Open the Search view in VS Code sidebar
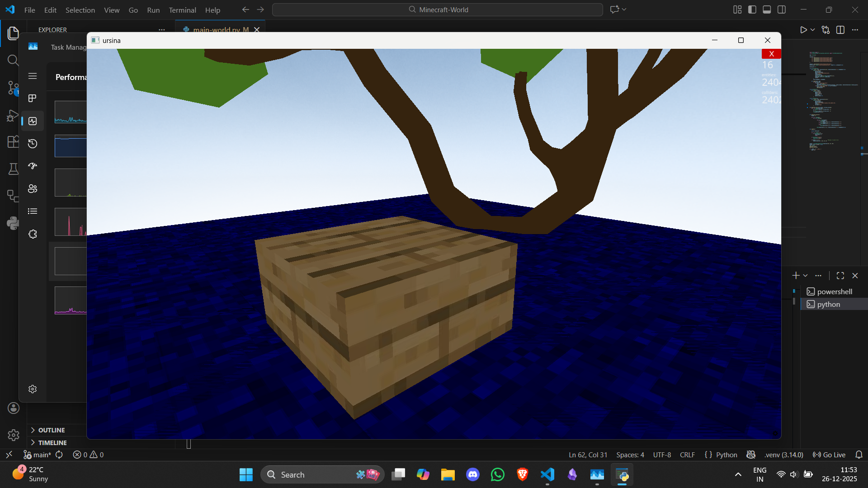Image resolution: width=868 pixels, height=488 pixels. coord(13,60)
